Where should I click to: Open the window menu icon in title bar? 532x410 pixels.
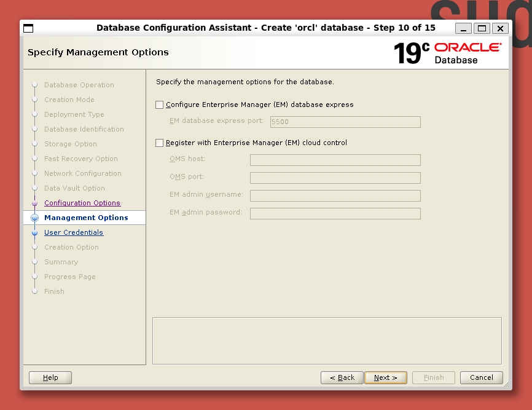(x=28, y=28)
